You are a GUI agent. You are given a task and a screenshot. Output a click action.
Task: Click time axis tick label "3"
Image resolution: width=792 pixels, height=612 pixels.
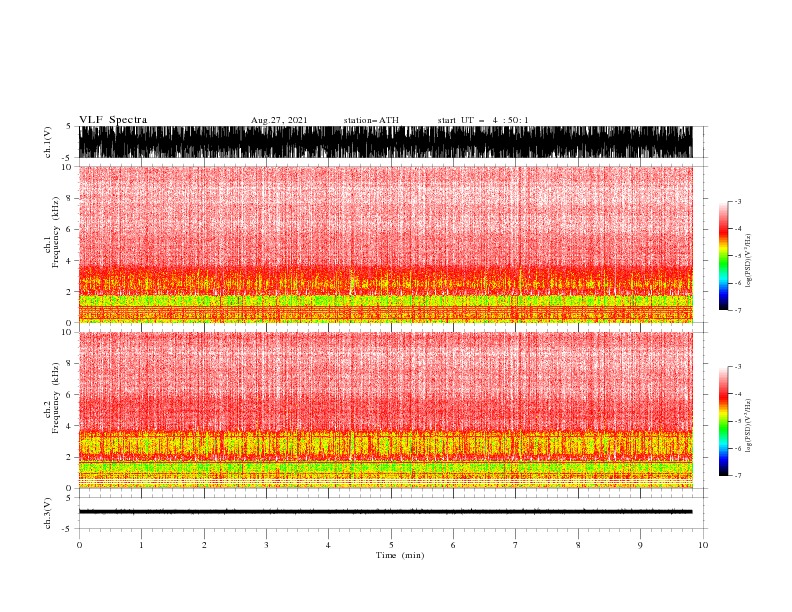(266, 545)
